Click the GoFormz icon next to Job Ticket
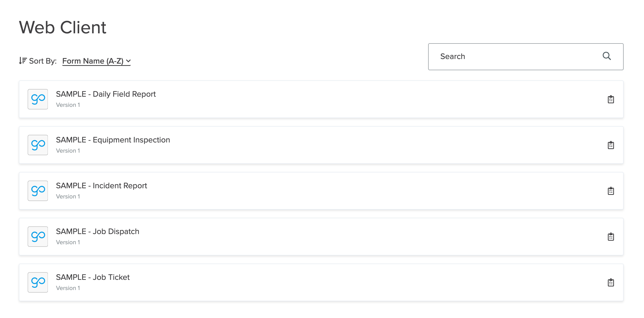The height and width of the screenshot is (318, 644). point(38,282)
